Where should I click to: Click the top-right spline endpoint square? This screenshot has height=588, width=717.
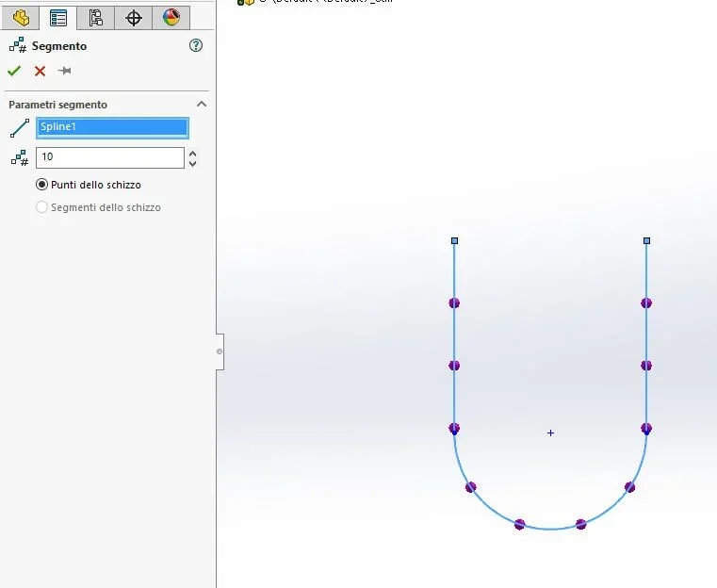(646, 240)
